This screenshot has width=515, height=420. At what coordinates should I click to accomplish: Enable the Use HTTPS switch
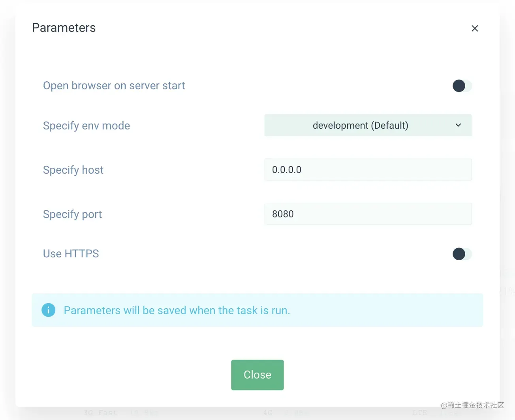[x=462, y=254]
